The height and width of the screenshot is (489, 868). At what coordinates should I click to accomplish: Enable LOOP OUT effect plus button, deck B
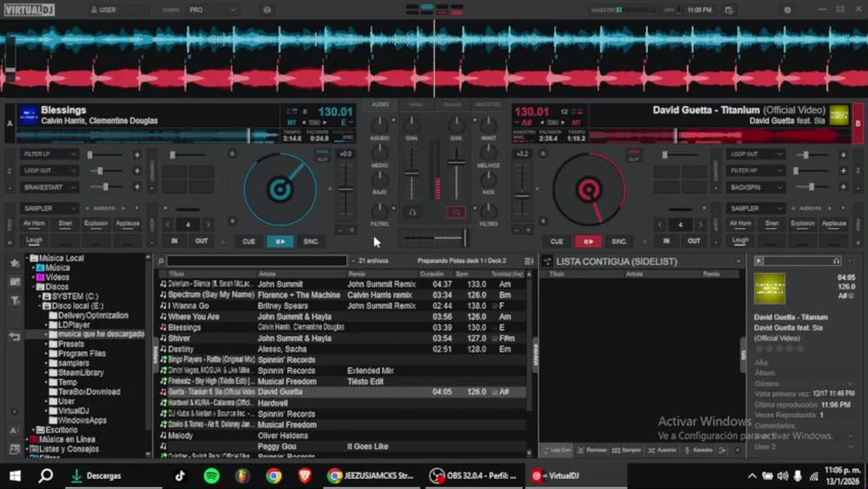point(843,155)
